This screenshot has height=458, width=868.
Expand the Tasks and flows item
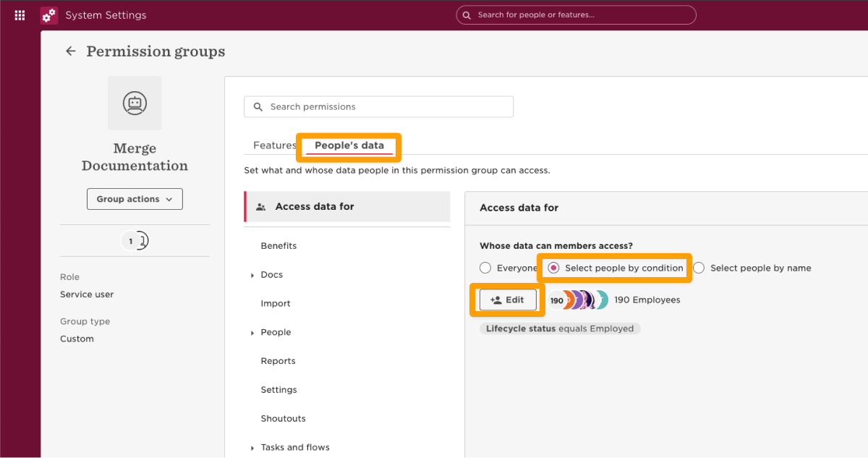[252, 448]
